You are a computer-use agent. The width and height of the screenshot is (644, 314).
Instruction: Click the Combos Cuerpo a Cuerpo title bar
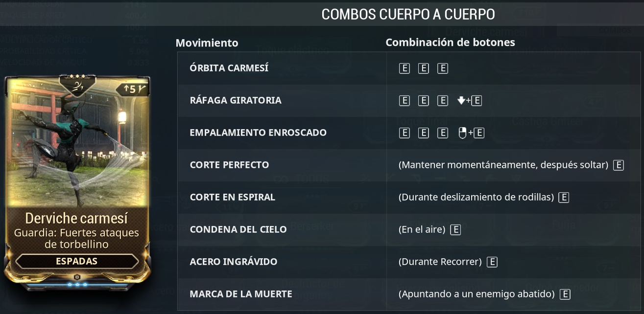pyautogui.click(x=408, y=14)
